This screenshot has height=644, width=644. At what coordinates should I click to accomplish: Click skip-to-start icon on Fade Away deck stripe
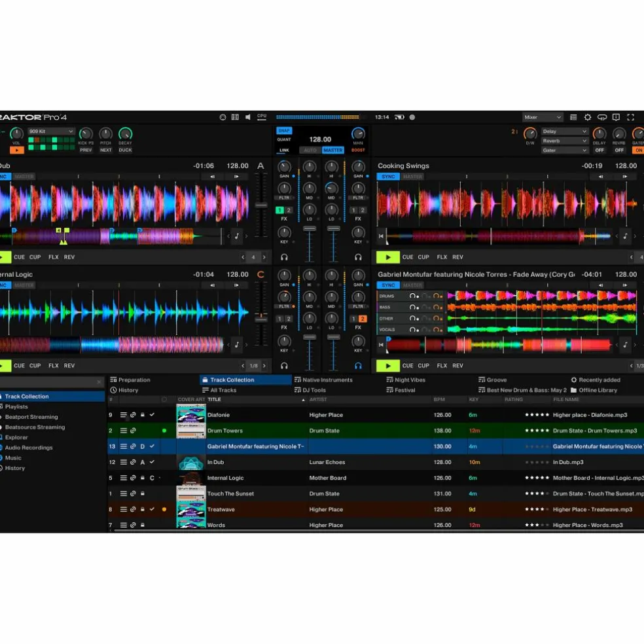pos(381,345)
